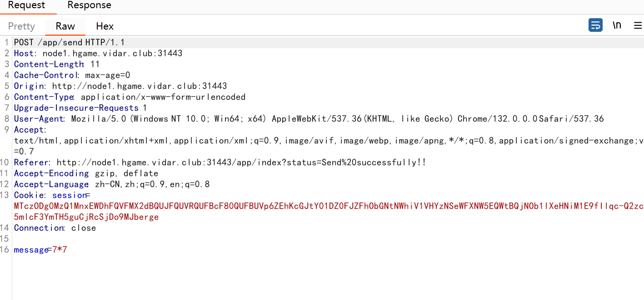Place cursor in Content-Length value 11
This screenshot has height=300, width=644.
[x=95, y=64]
